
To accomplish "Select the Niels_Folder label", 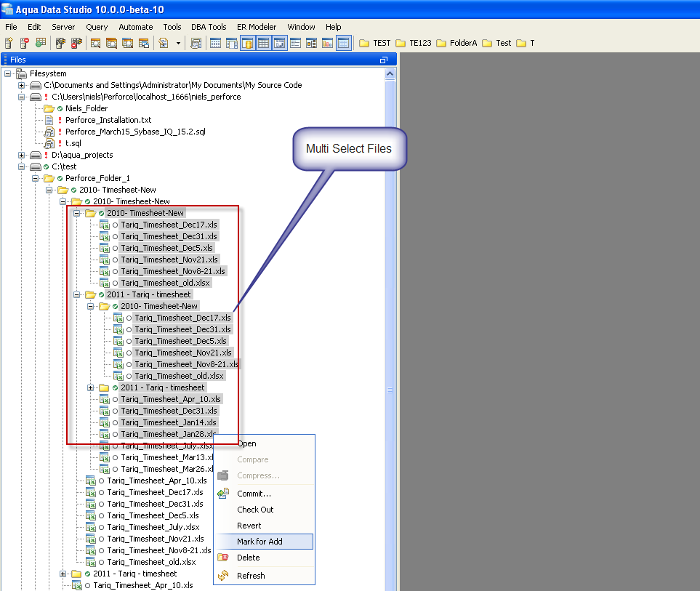I will (87, 108).
